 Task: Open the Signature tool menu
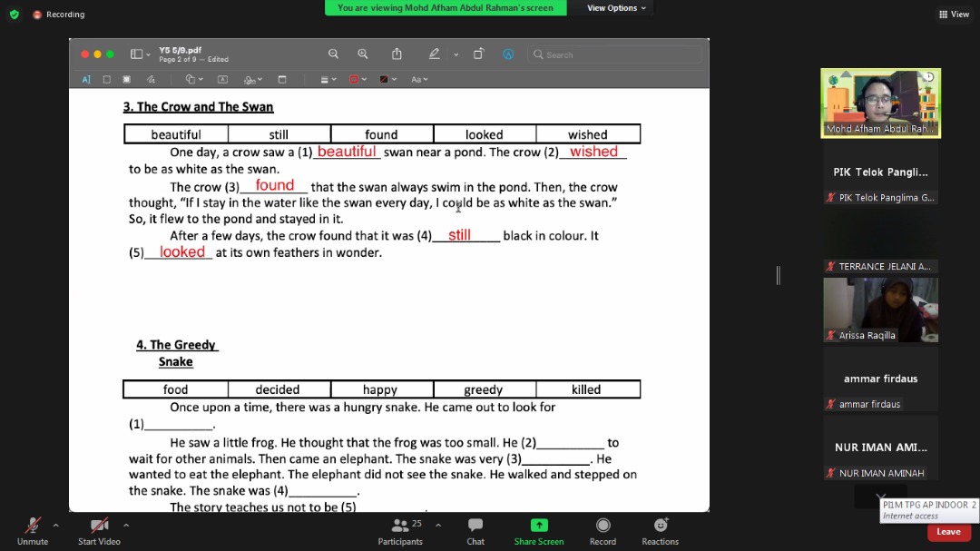[x=253, y=80]
